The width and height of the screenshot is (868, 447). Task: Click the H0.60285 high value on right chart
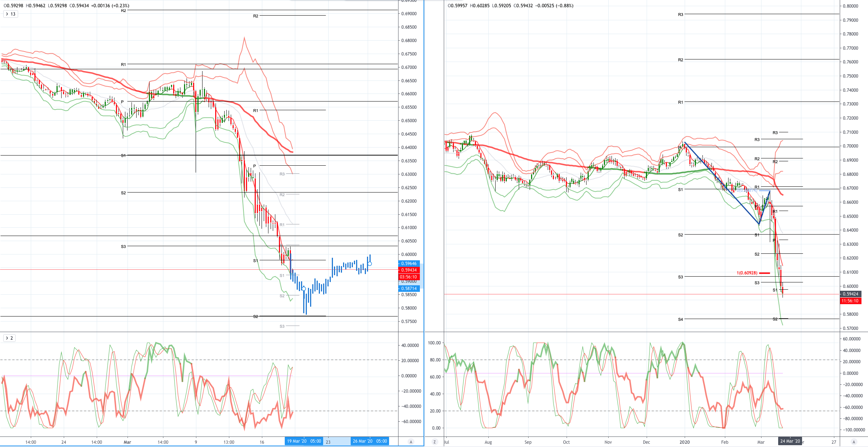(480, 5)
